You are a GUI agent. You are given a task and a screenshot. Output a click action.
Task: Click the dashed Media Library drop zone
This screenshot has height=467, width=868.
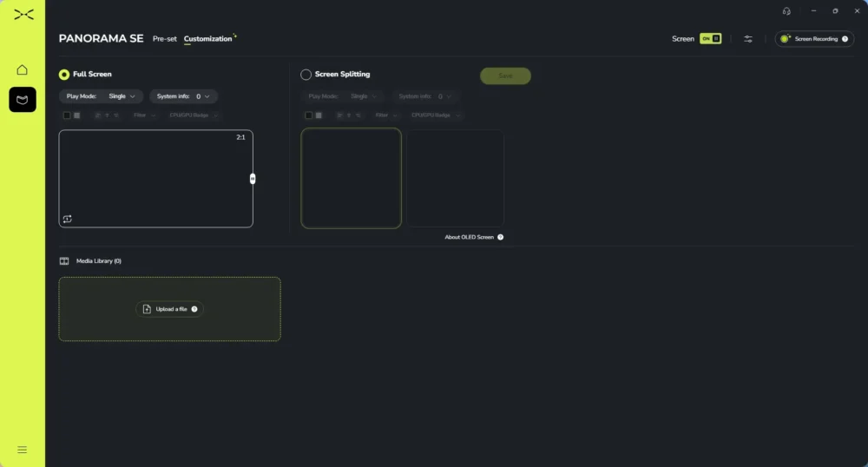[169, 309]
